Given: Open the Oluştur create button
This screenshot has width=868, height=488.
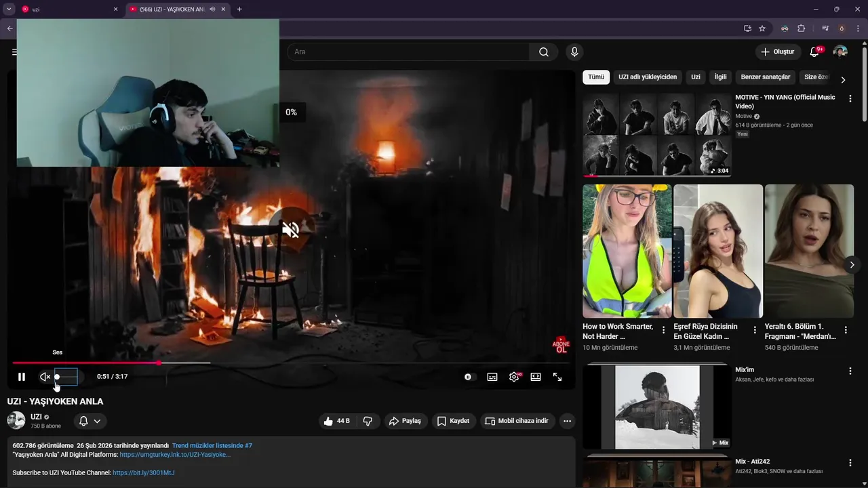Looking at the screenshot, I should pyautogui.click(x=777, y=52).
